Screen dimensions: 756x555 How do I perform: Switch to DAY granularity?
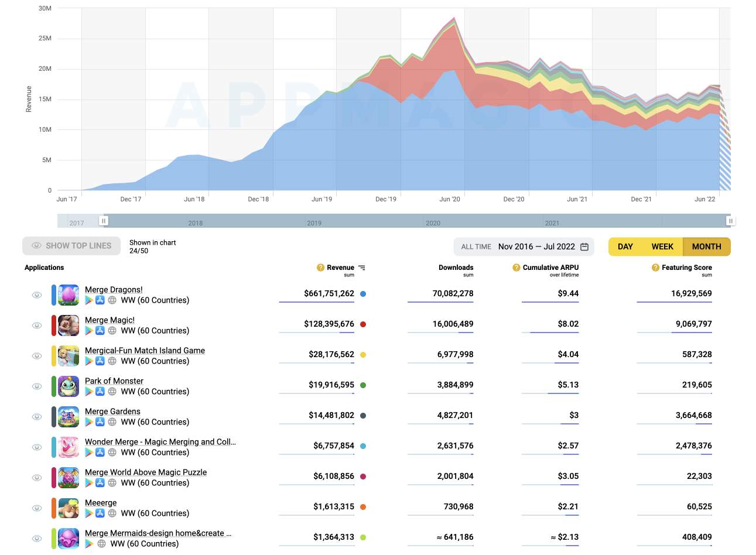tap(625, 247)
